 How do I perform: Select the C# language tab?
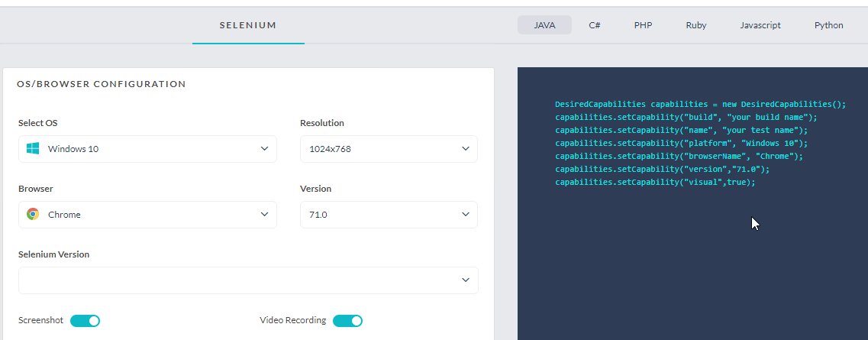[x=595, y=25]
